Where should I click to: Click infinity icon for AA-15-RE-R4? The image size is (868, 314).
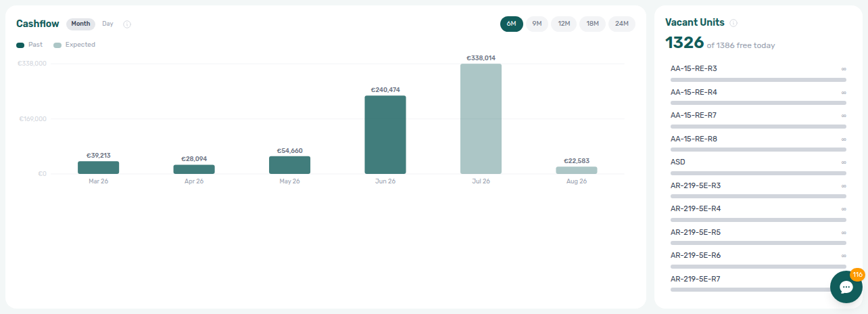tap(843, 92)
